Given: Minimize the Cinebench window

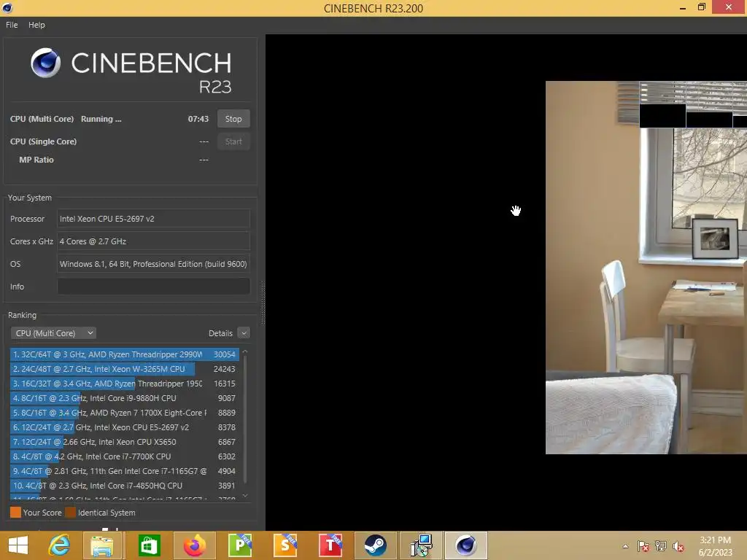Looking at the screenshot, I should [x=683, y=7].
